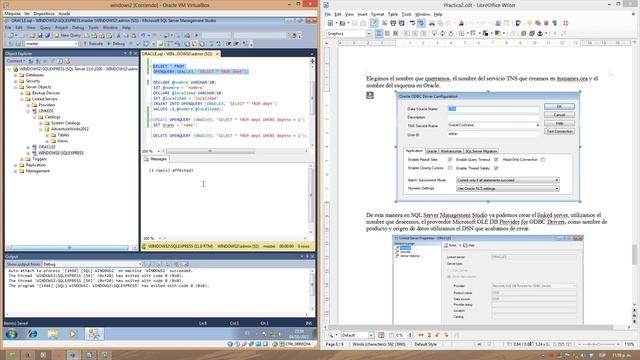
Task: Click the '(1 row(s) affected)' message text
Action: [x=171, y=171]
